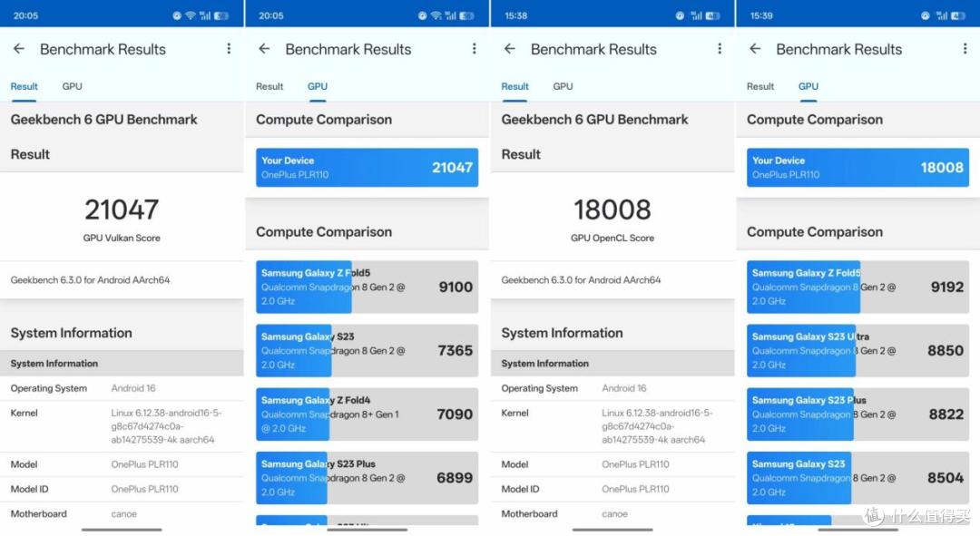Select Samsung Galaxy S23 Ultra row scoring 8850
Screen dimensions: 980x536
point(857,350)
